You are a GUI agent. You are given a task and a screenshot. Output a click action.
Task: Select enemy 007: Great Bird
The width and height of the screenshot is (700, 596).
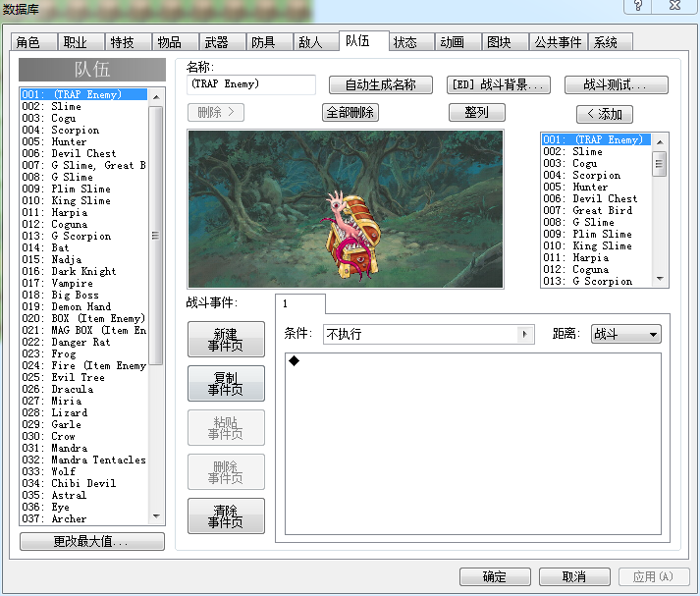tap(597, 210)
